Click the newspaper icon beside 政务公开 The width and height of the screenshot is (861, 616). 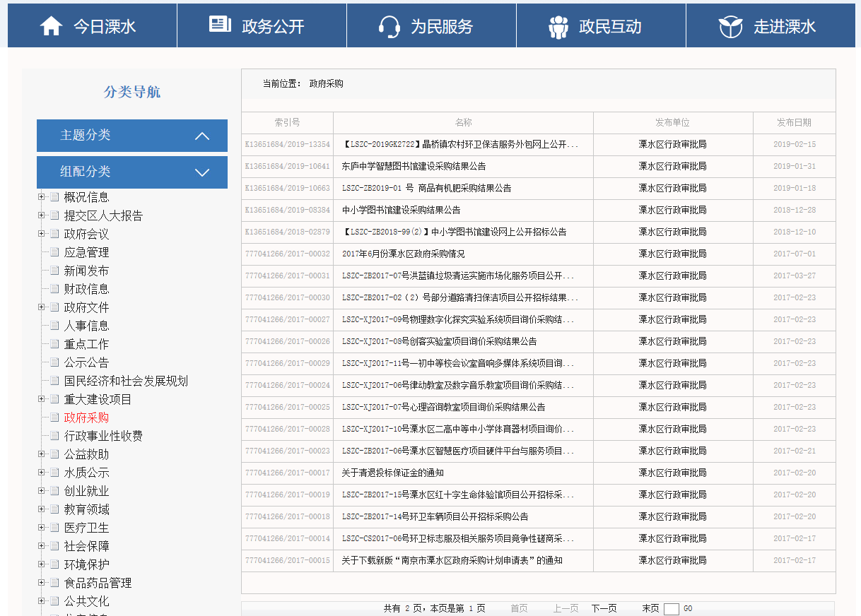click(220, 25)
